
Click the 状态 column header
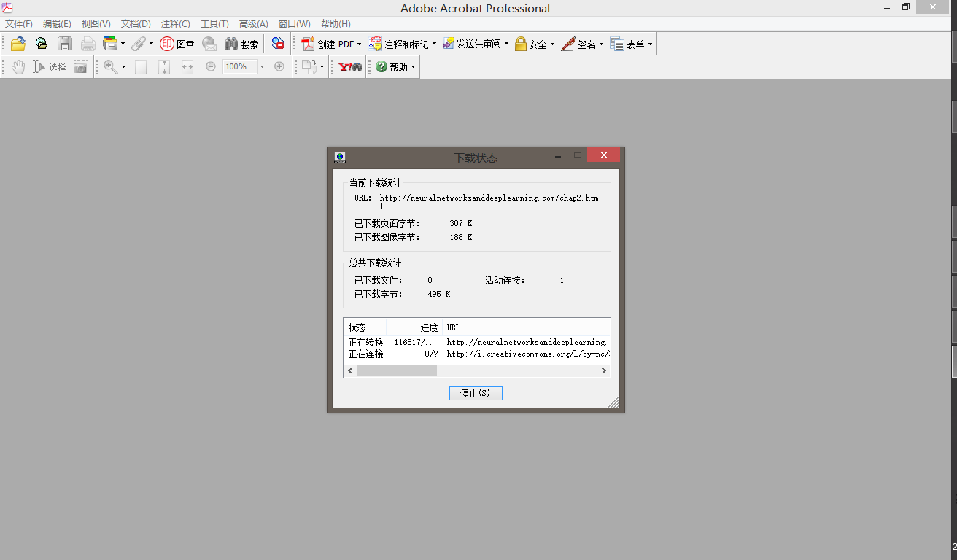point(365,327)
